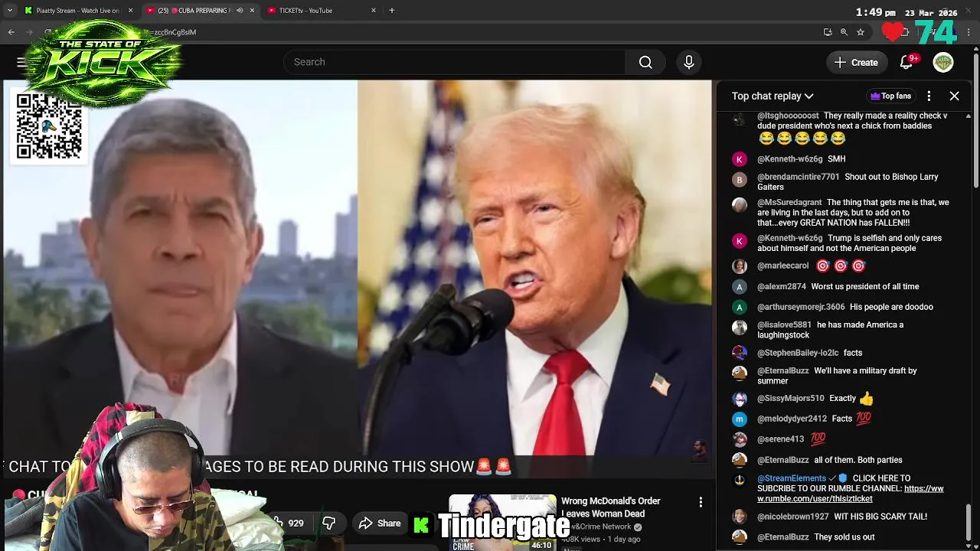
Task: Open a new browser tab
Action: pyautogui.click(x=391, y=11)
